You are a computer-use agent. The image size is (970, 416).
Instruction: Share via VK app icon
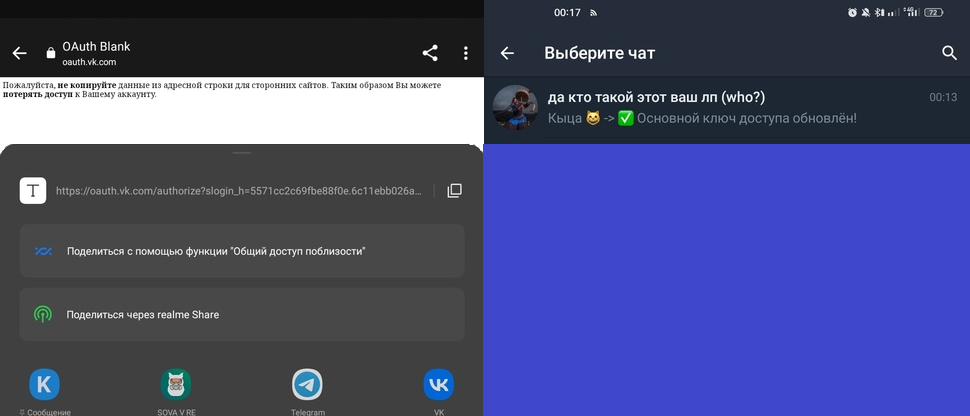click(x=439, y=384)
